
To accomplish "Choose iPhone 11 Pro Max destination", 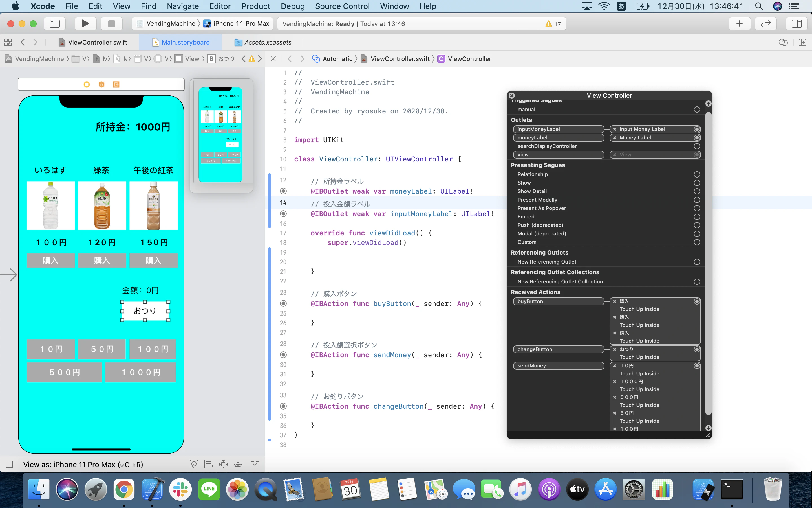I will tap(237, 23).
